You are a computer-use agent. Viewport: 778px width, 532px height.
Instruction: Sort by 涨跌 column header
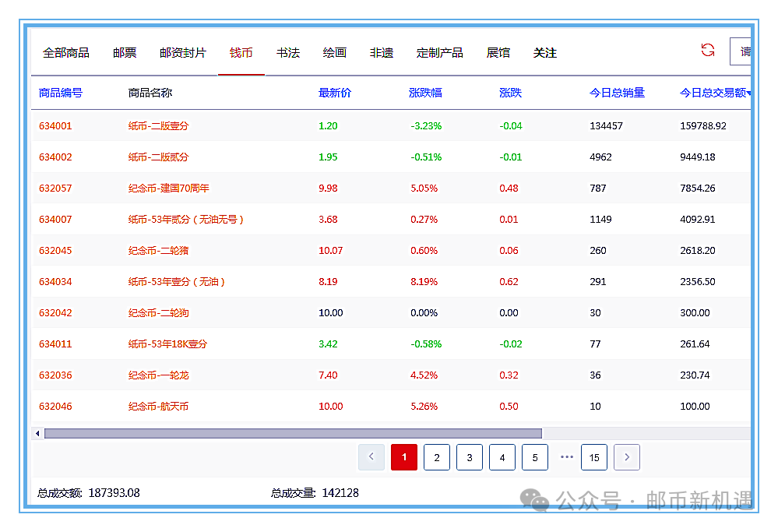click(x=510, y=93)
